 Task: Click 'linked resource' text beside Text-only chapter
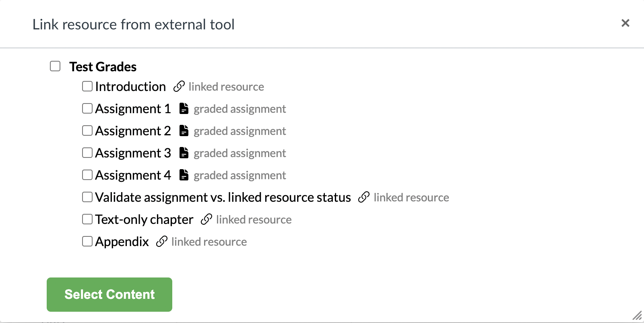[x=254, y=219]
